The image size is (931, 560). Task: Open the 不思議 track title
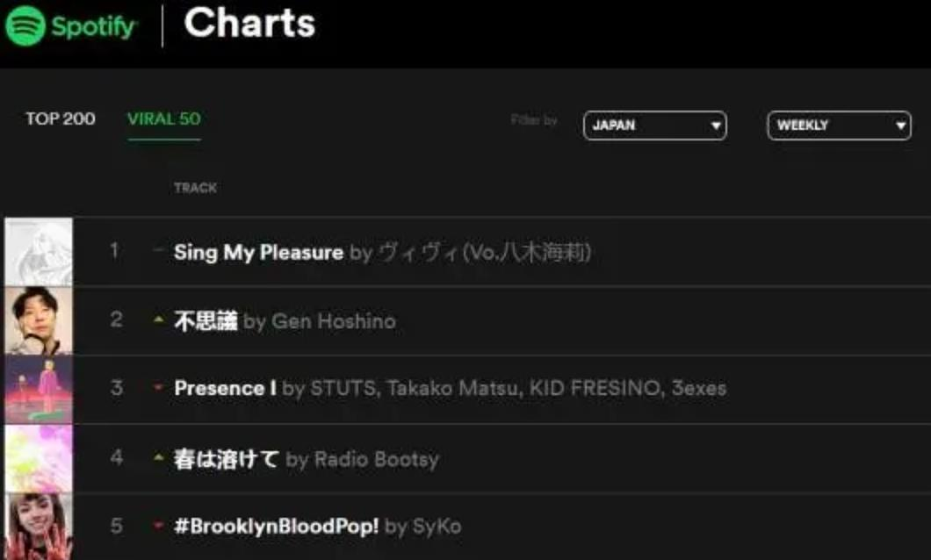[206, 321]
